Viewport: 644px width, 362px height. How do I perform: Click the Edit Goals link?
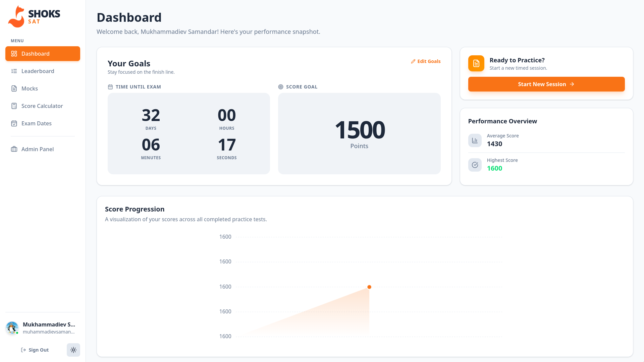point(426,61)
